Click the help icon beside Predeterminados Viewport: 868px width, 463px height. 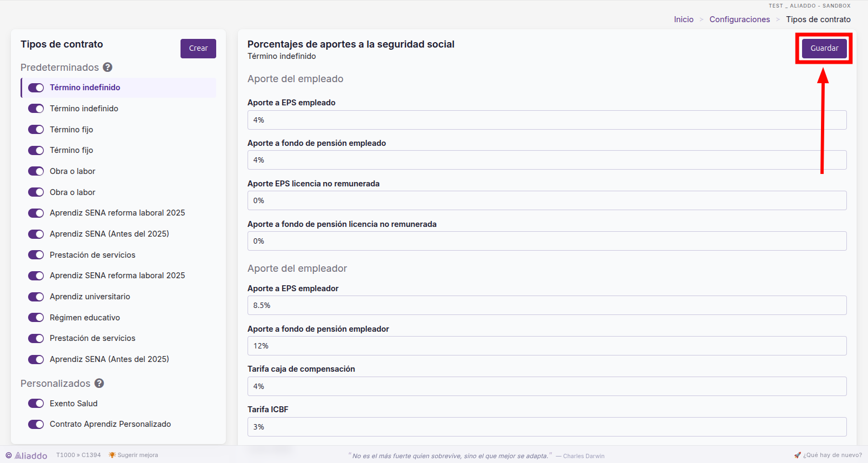(108, 67)
